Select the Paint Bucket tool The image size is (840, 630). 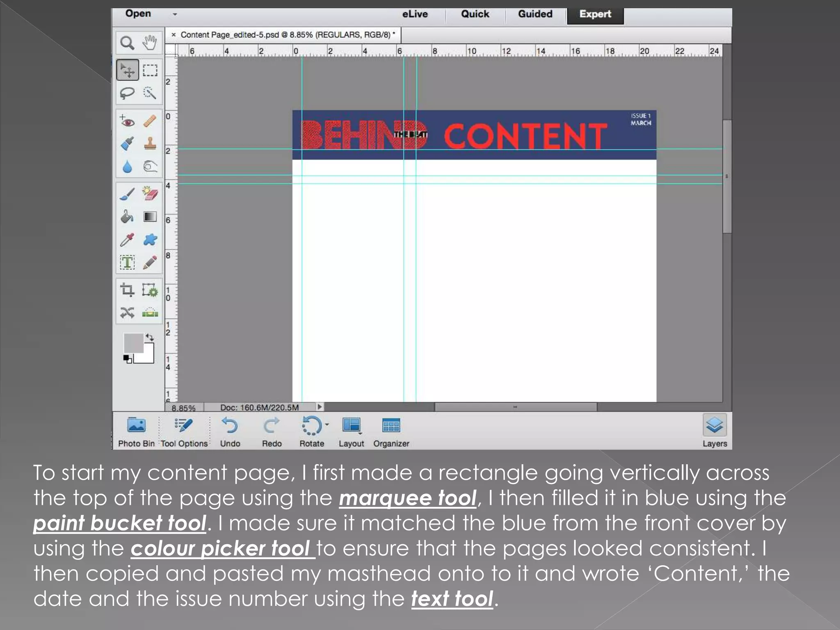pos(127,216)
